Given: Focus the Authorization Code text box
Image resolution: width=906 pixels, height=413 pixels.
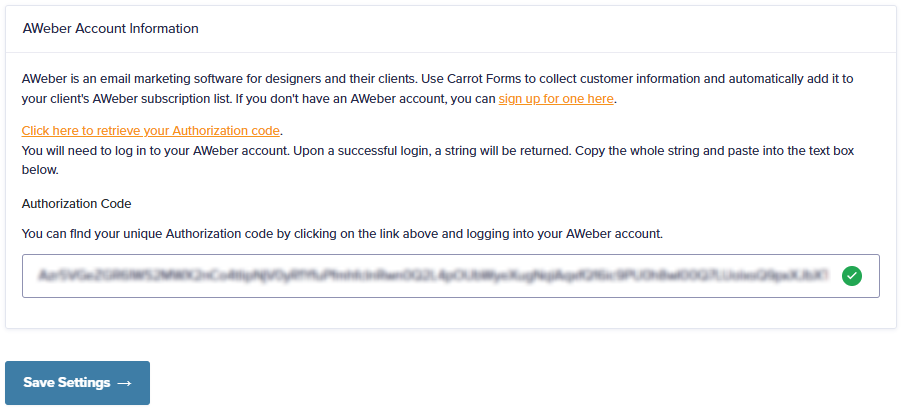Looking at the screenshot, I should click(451, 276).
